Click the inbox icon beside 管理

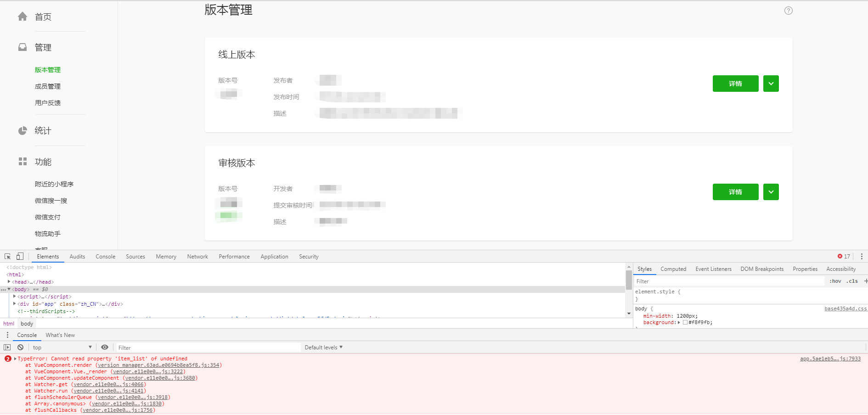click(x=23, y=47)
